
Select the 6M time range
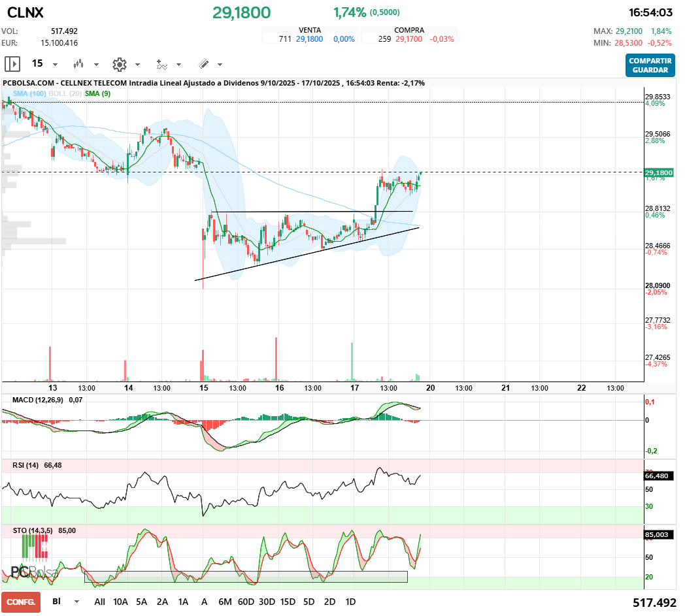click(225, 602)
